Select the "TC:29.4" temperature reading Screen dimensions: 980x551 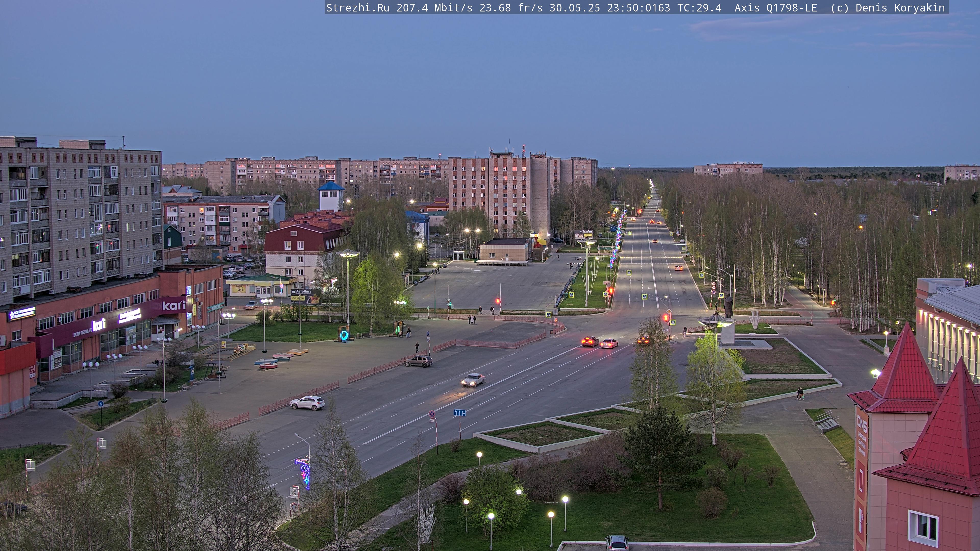(x=699, y=8)
